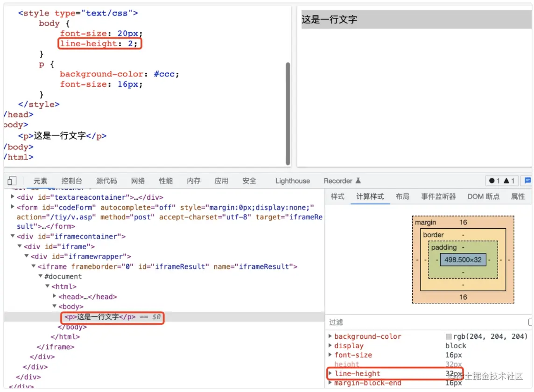Switch to the 网络 tab

coord(138,181)
